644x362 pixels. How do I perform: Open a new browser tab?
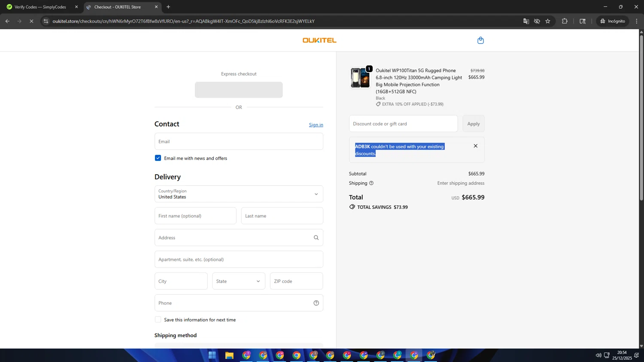[168, 7]
